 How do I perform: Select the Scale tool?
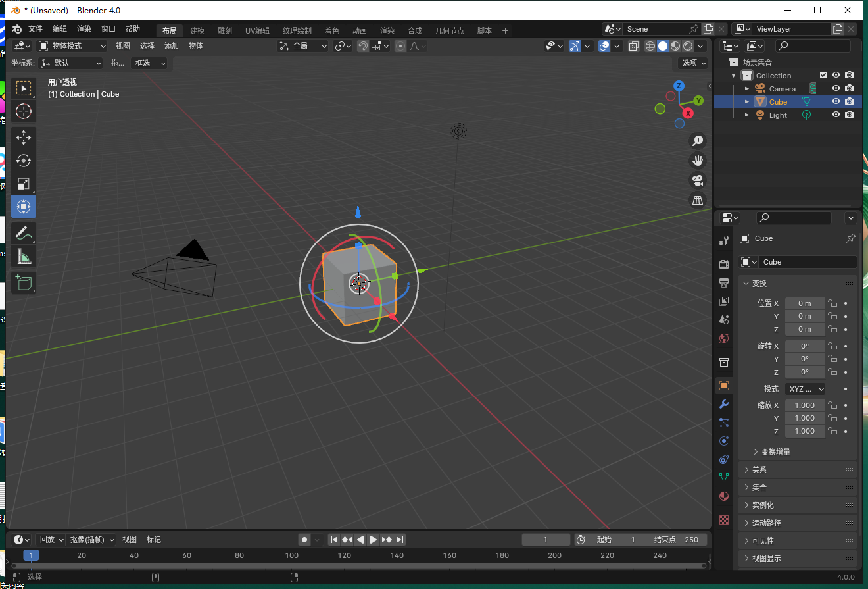tap(24, 184)
